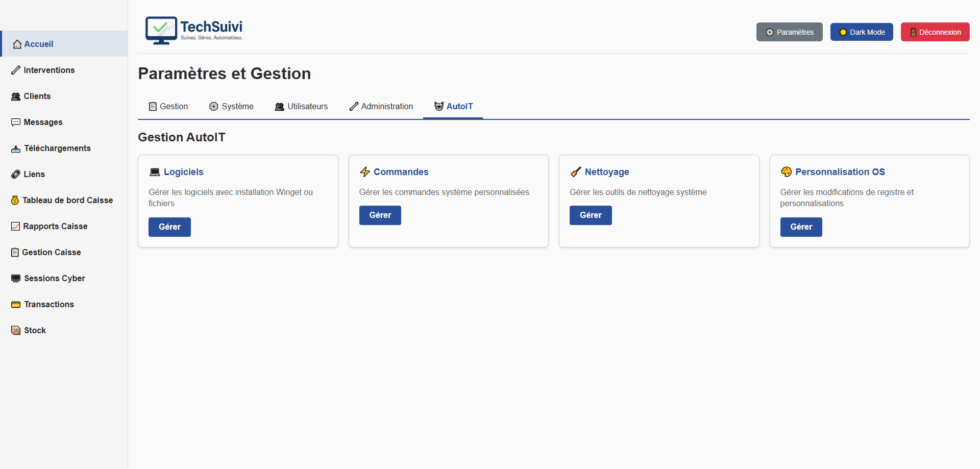This screenshot has width=980, height=469.
Task: Click the link icon beside Liens
Action: pyautogui.click(x=16, y=175)
